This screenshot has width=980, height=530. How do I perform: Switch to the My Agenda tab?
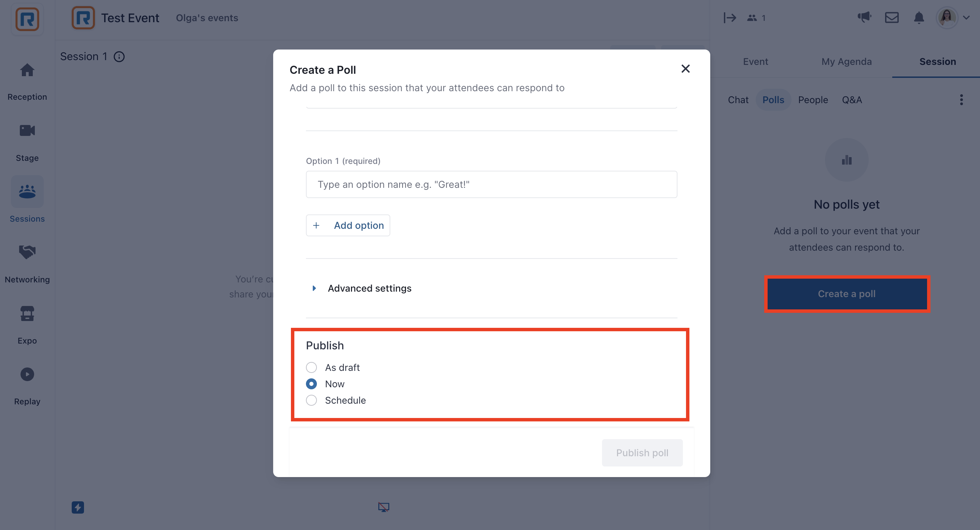[846, 61]
